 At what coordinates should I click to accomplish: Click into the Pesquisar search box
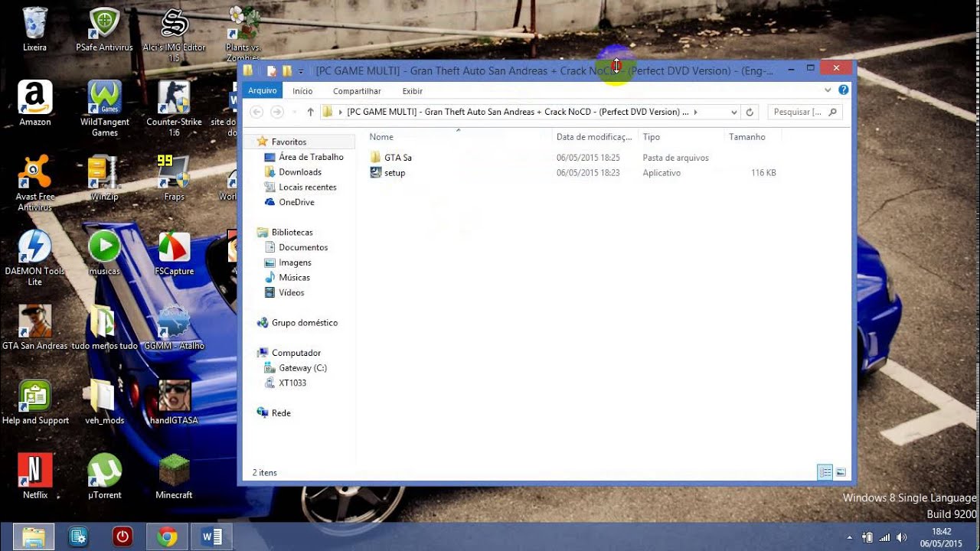click(805, 112)
